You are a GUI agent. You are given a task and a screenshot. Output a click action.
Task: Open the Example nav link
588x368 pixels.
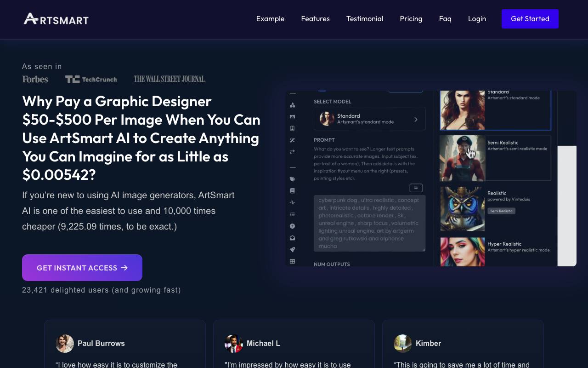pos(270,19)
